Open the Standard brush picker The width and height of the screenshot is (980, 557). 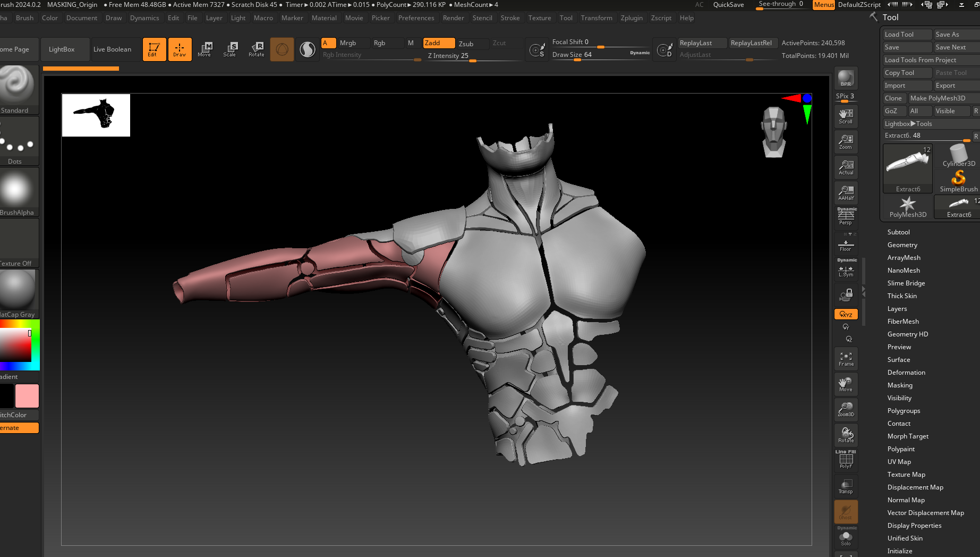click(x=17, y=89)
